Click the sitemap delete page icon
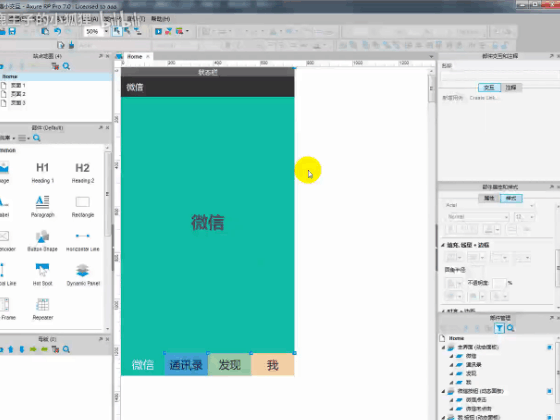Viewport: 560px width, 420px height. click(x=55, y=66)
